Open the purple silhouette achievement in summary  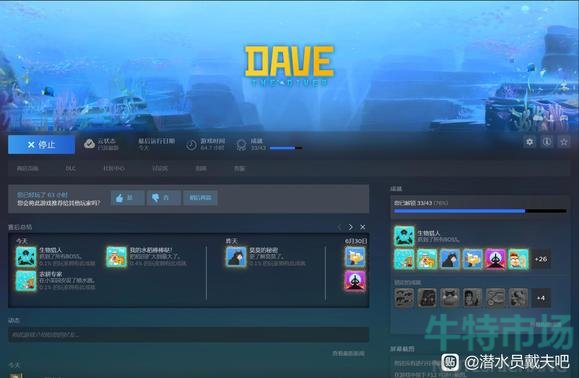pos(355,281)
